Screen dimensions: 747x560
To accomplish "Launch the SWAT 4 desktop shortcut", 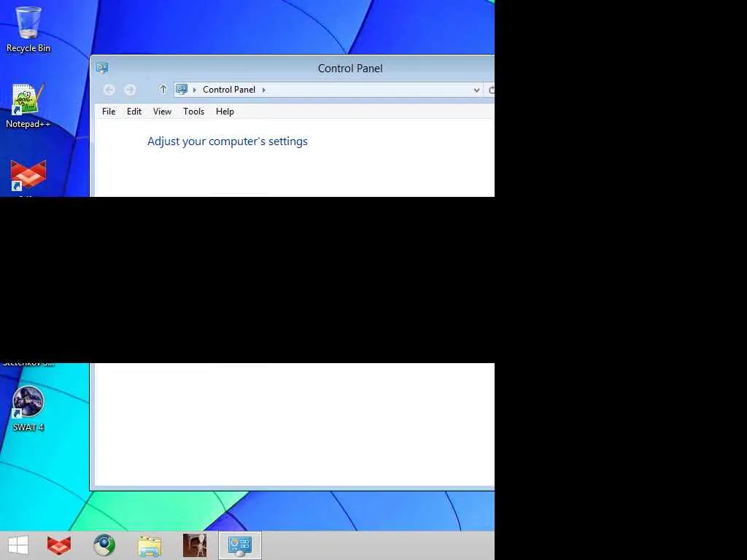I will click(28, 409).
